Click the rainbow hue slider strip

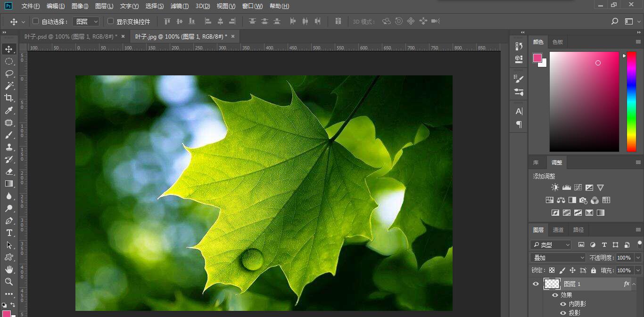631,102
